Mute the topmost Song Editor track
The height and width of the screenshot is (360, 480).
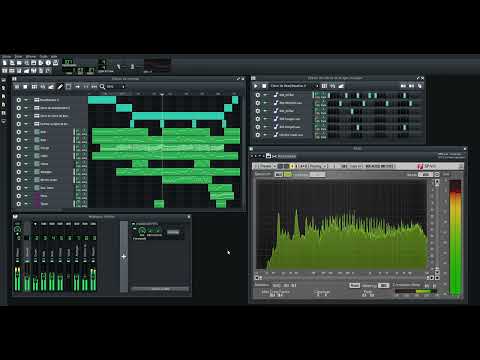coord(26,100)
